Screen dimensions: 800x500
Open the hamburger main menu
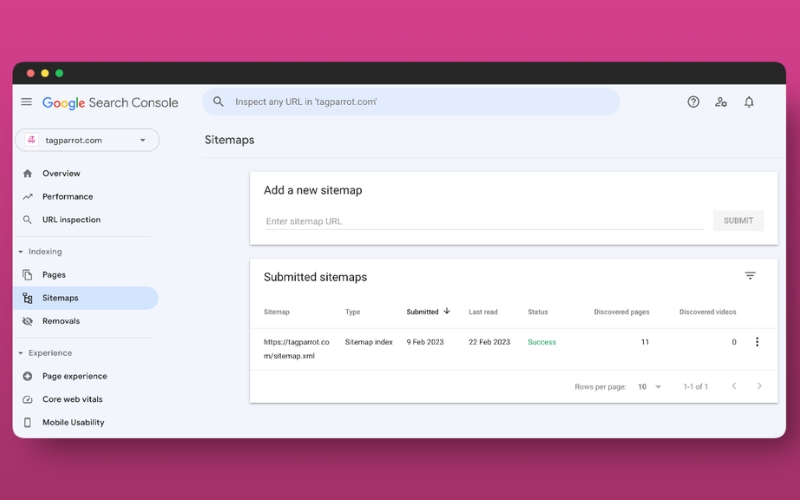pyautogui.click(x=27, y=102)
